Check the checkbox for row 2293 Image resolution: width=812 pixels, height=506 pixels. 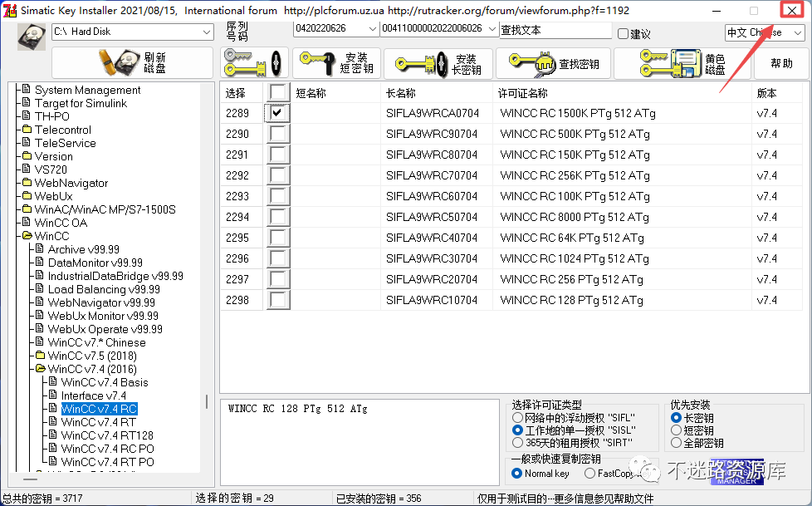pos(278,195)
